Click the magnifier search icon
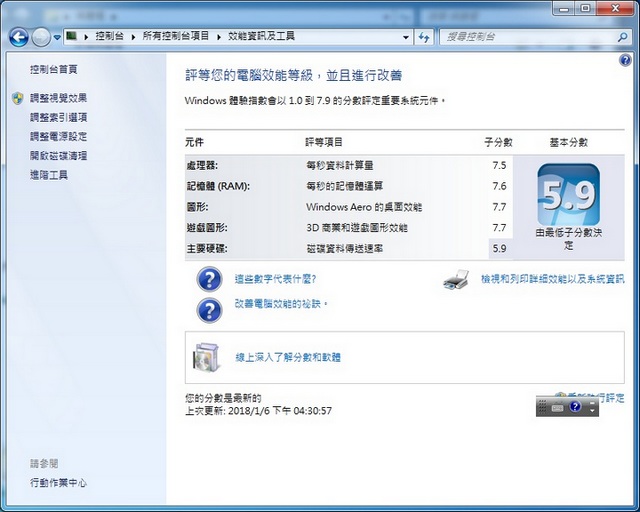This screenshot has height=512, width=640. pos(622,37)
